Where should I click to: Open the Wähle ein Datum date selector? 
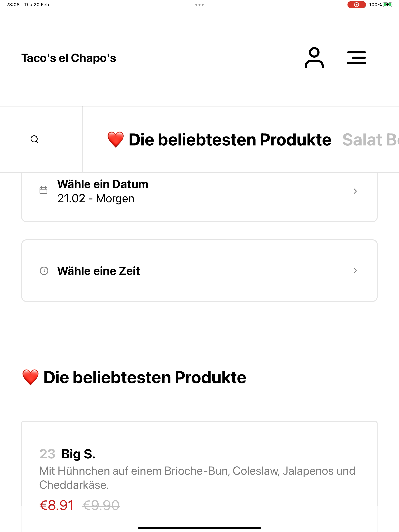point(199,197)
